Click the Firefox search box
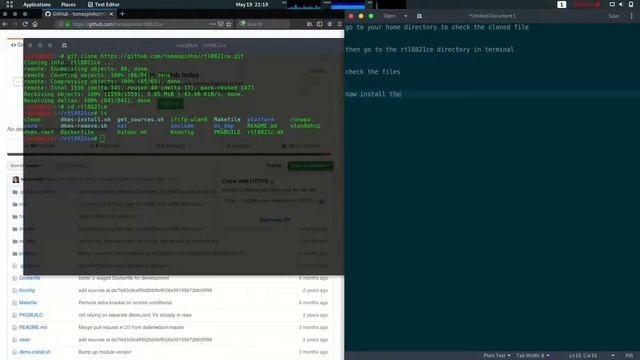 tap(263, 24)
